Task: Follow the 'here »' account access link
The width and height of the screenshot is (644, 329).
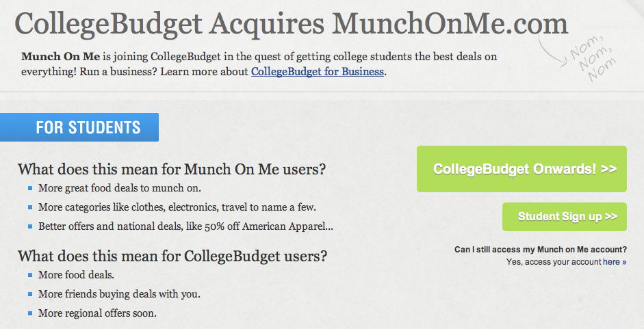Action: coord(614,262)
